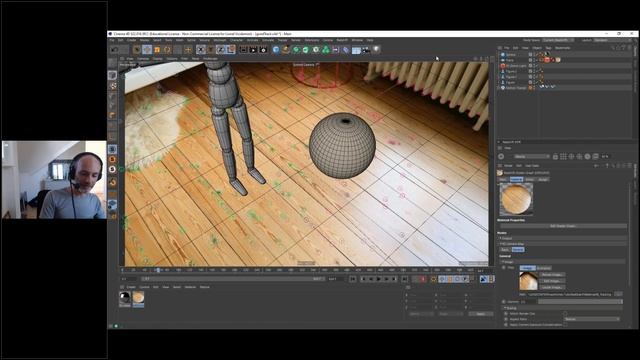Click the material tag on Plane row
The height and width of the screenshot is (360, 640).
tap(558, 60)
